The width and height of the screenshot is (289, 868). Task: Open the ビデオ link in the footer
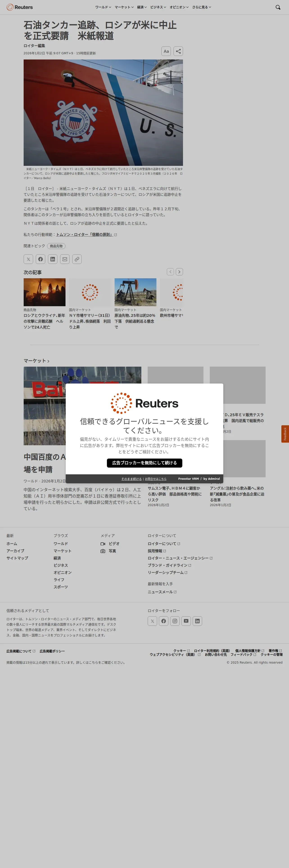pos(110,544)
